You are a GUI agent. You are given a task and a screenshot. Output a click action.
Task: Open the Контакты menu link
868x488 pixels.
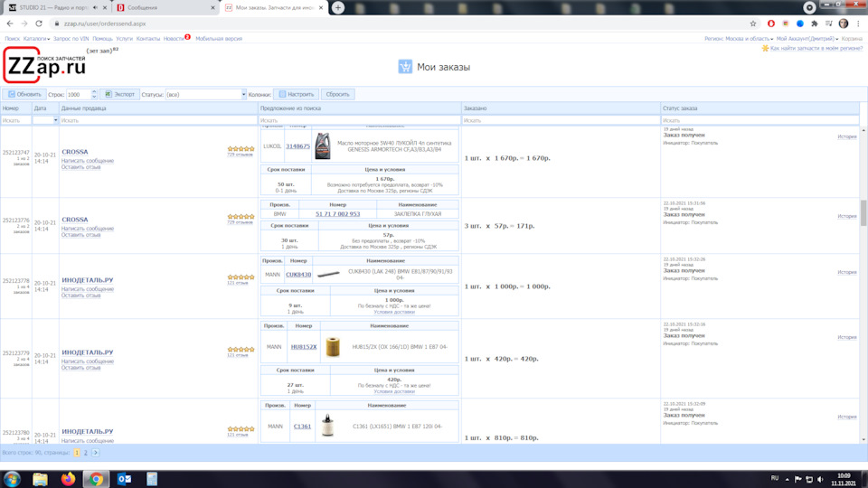[147, 39]
